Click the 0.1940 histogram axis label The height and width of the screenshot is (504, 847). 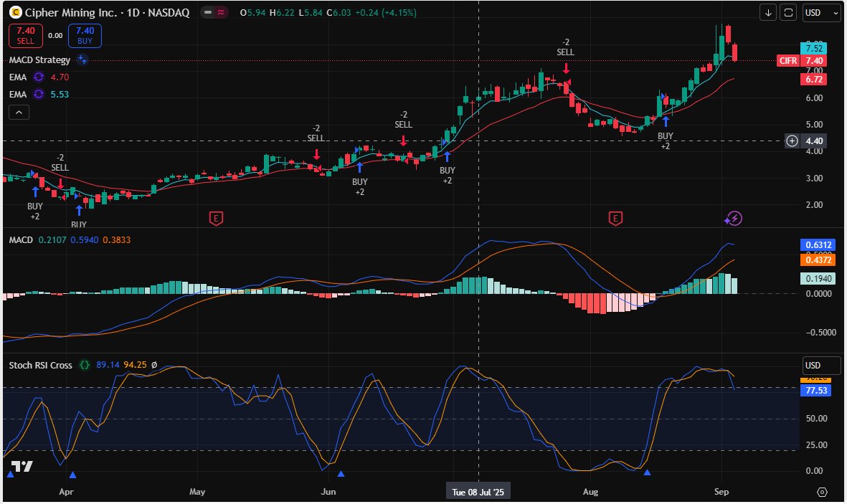pyautogui.click(x=818, y=279)
